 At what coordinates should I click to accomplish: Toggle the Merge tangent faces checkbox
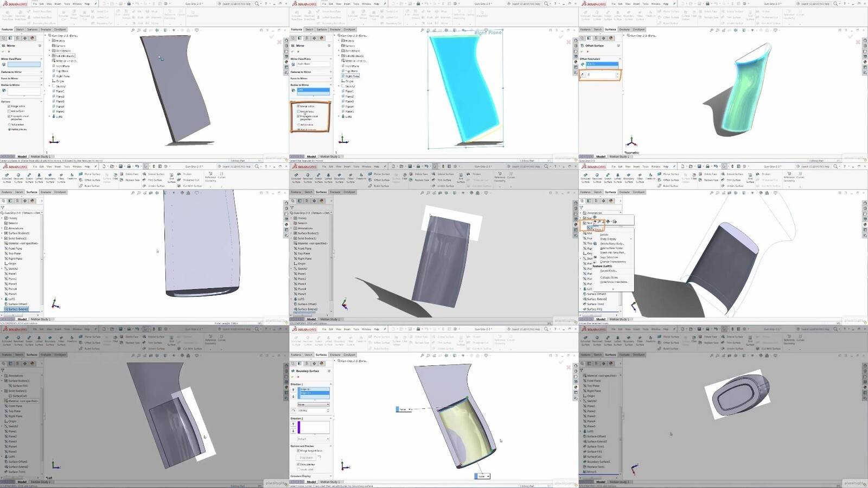[x=298, y=451]
